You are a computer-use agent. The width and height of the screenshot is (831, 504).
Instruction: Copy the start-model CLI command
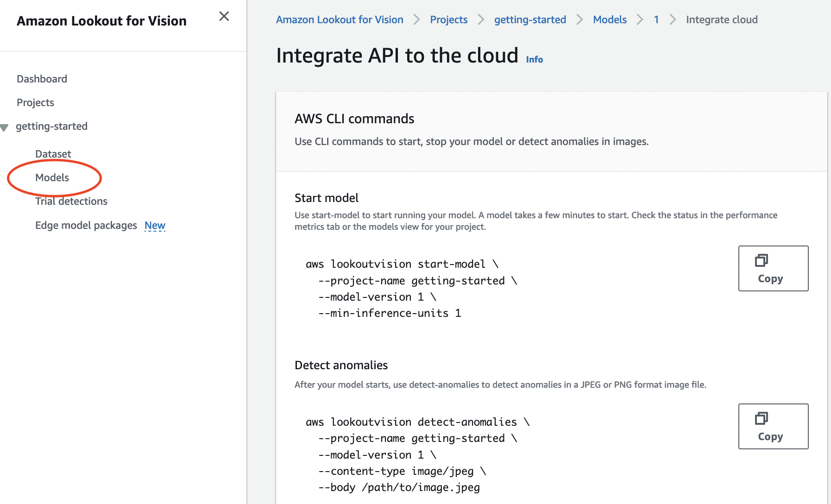(773, 268)
